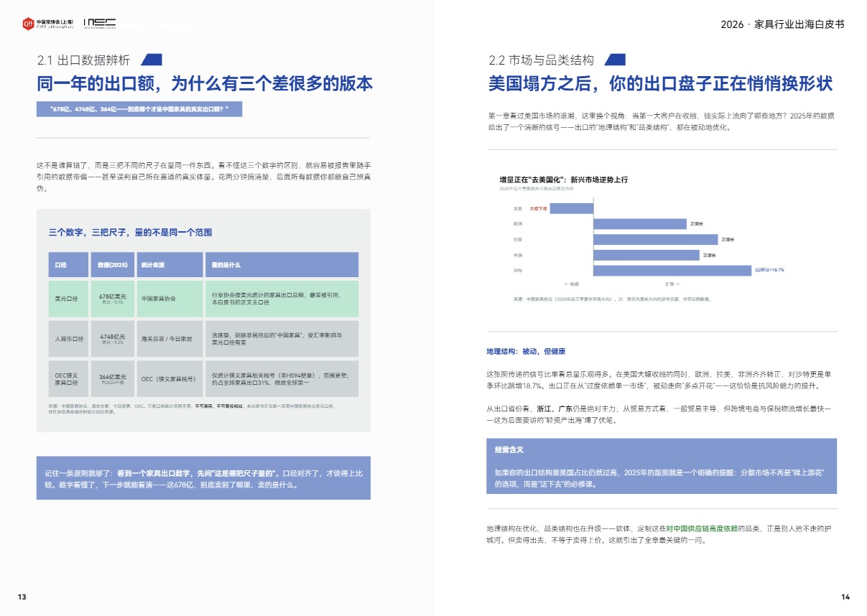Select section label '2.2 市场与品类结构'
The height and width of the screenshot is (616, 867).
541,60
